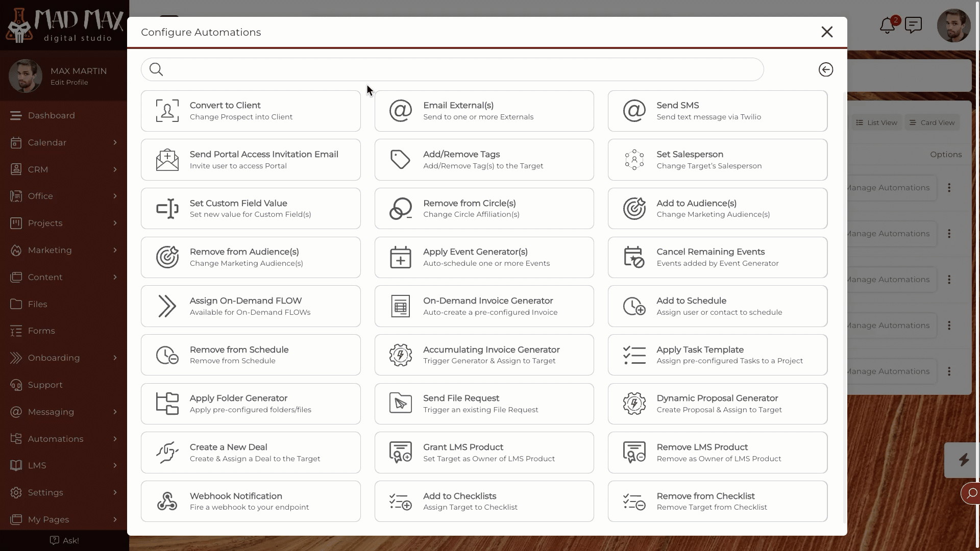
Task: Click the back navigation arrow button
Action: [x=826, y=69]
